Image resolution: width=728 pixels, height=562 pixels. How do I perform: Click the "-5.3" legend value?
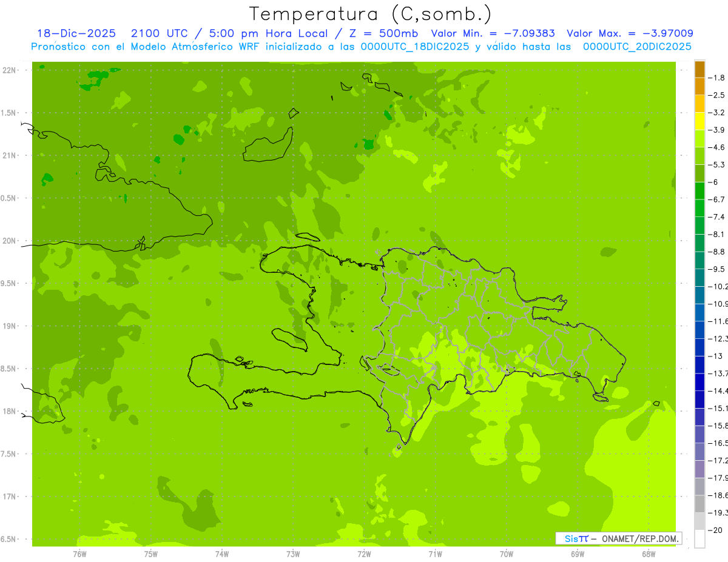(716, 164)
